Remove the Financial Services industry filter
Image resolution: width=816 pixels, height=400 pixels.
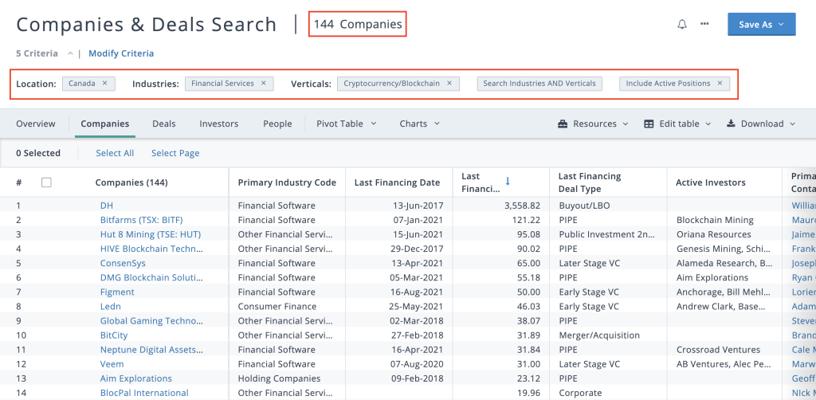point(263,83)
